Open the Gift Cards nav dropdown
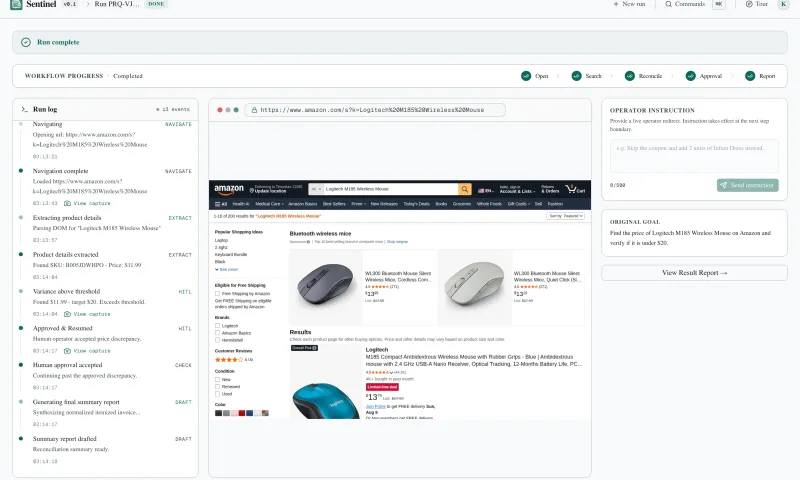The image size is (800, 480). 519,204
